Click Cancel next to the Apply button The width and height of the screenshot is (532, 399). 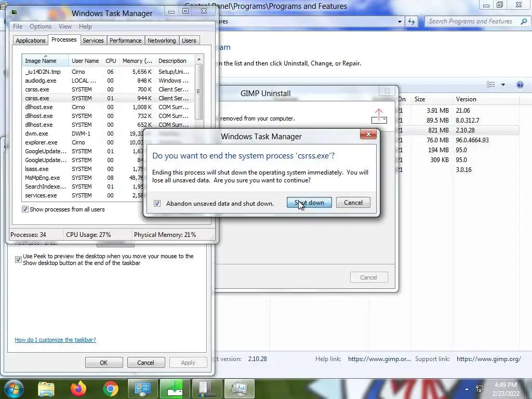coord(145,362)
